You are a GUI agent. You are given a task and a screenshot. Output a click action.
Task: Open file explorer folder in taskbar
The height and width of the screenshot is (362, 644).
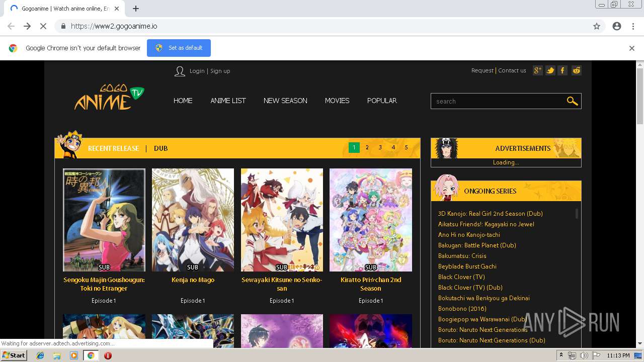coord(57,355)
